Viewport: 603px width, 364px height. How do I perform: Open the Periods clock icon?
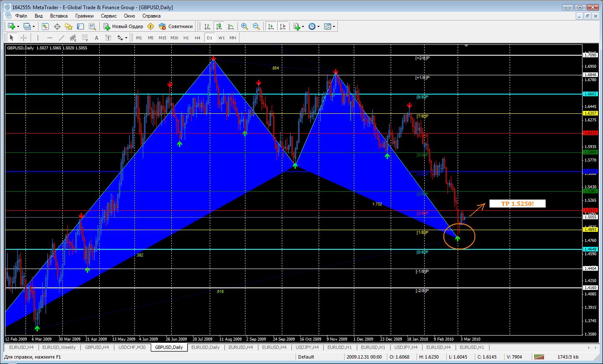pyautogui.click(x=312, y=26)
